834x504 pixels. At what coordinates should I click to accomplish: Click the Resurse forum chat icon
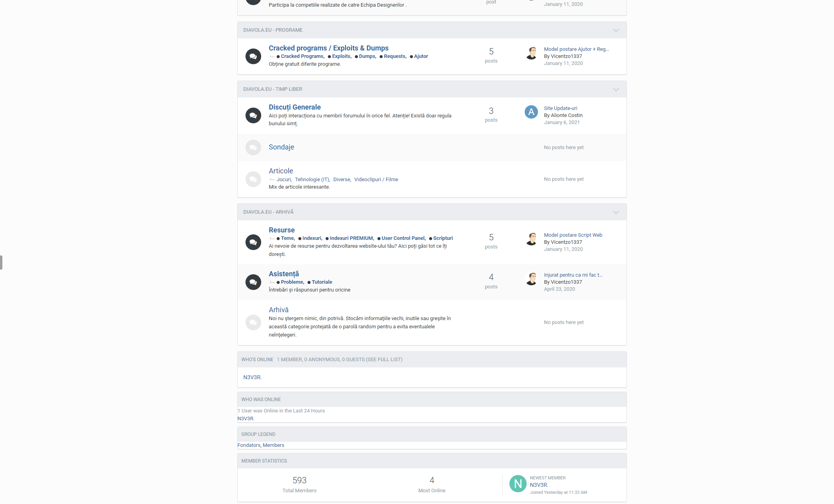(253, 242)
